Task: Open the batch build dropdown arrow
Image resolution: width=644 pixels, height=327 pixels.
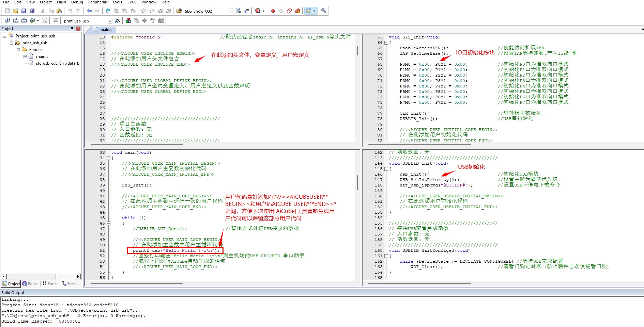Action: 38,20
